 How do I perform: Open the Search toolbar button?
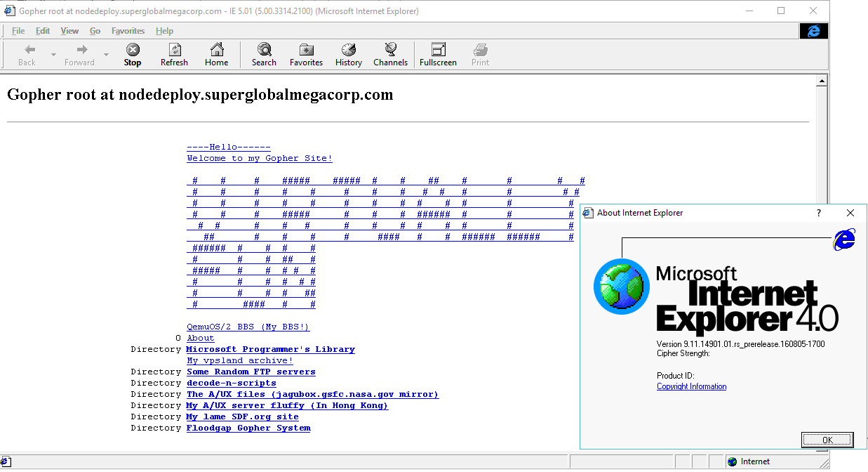click(x=264, y=54)
